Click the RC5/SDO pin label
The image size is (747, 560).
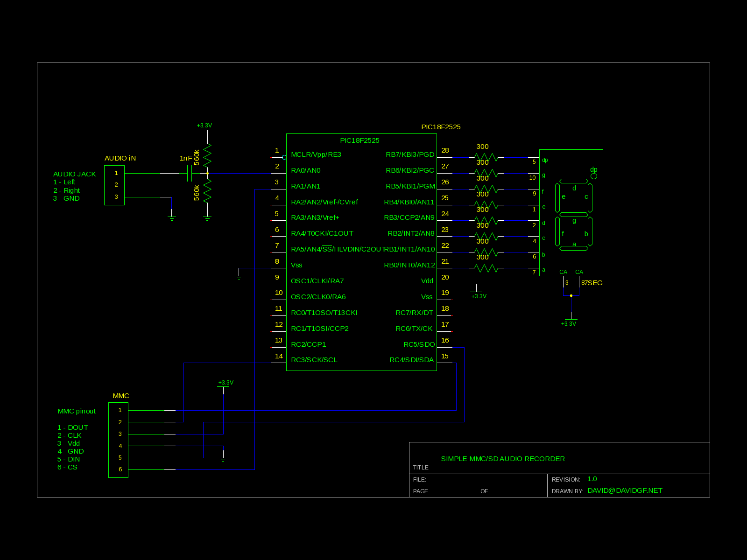point(419,344)
